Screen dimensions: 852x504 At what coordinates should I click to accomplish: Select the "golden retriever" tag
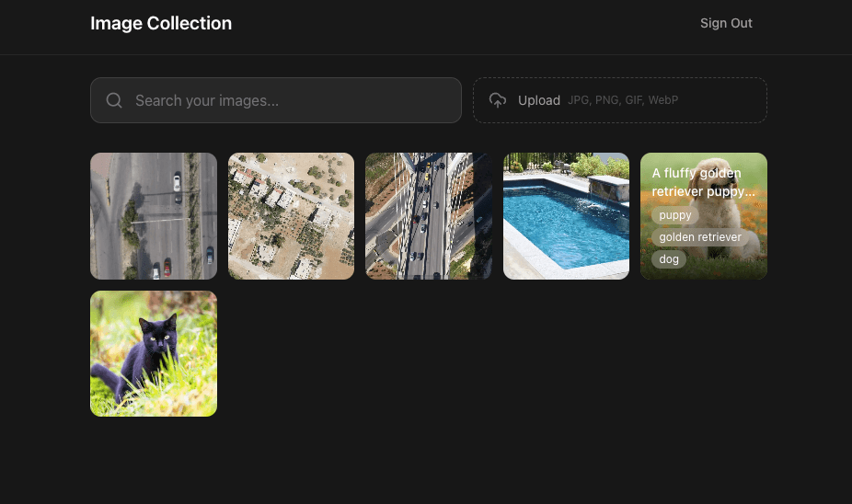point(699,237)
